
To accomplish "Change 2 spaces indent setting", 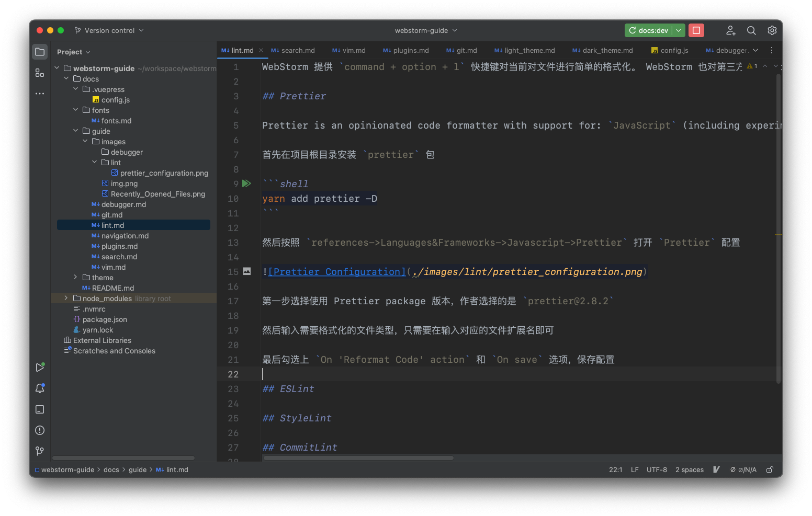I will (690, 469).
